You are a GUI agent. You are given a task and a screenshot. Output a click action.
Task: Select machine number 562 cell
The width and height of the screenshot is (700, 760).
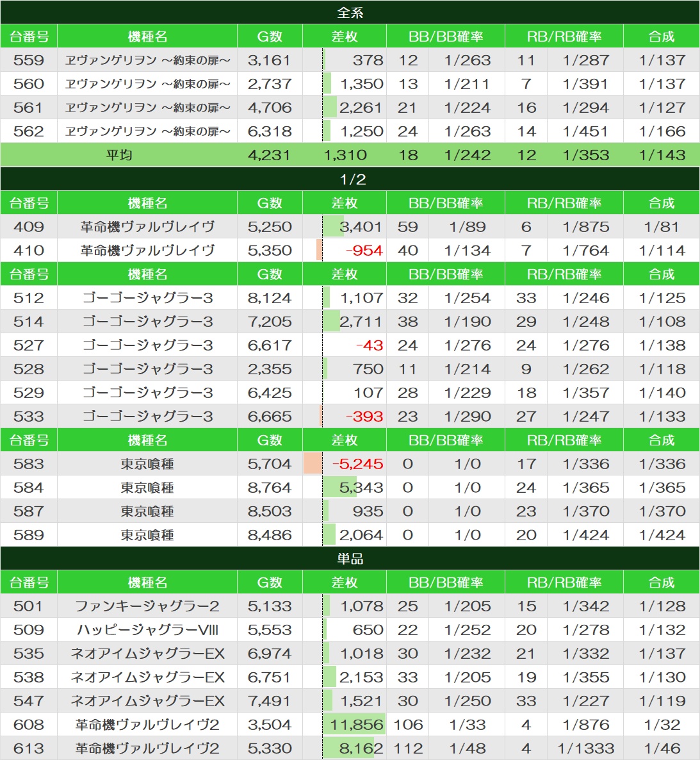tap(29, 131)
